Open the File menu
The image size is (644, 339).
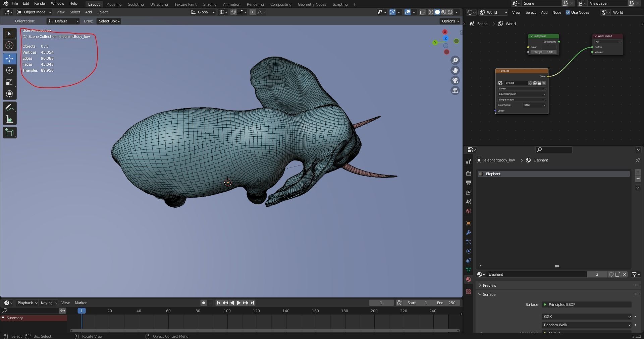(x=15, y=3)
